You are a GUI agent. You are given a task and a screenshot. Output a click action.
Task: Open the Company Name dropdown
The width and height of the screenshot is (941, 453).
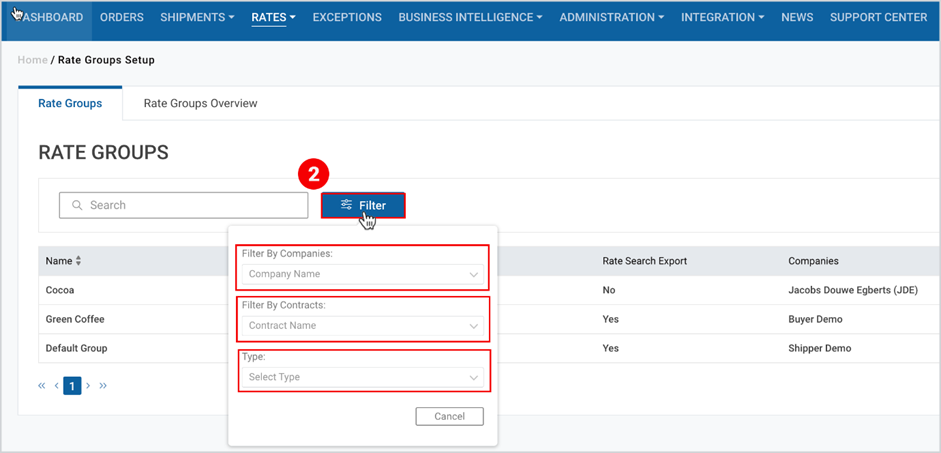(362, 274)
